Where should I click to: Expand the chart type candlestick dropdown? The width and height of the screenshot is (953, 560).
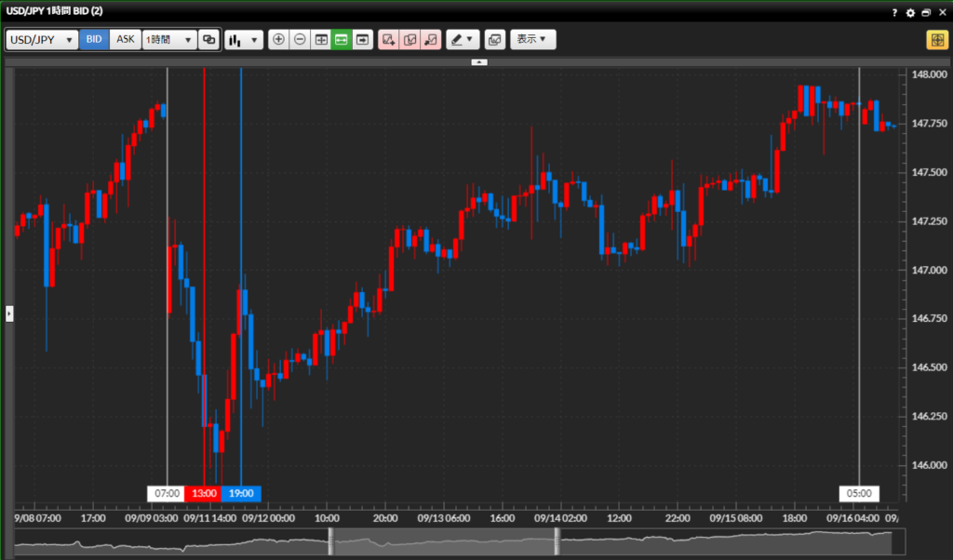pyautogui.click(x=244, y=40)
